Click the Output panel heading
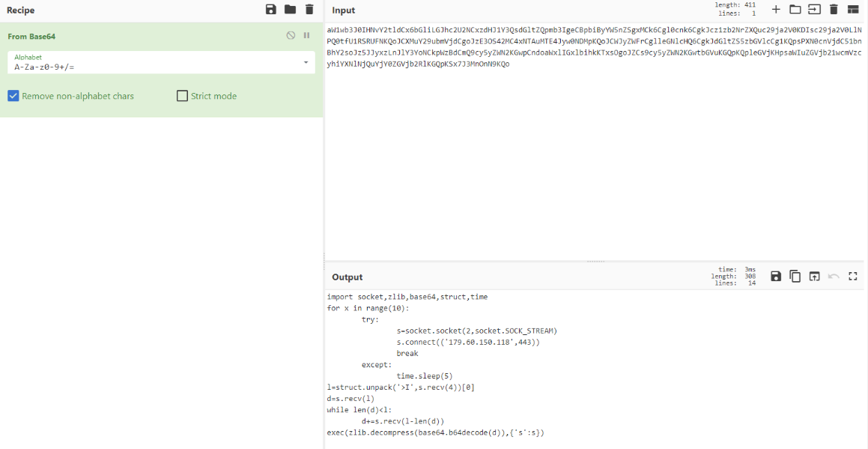The height and width of the screenshot is (449, 868). coord(347,277)
